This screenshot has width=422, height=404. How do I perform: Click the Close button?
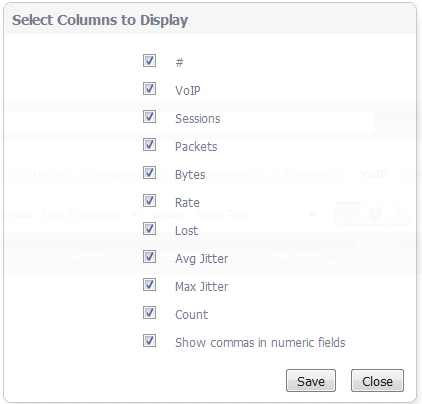click(x=377, y=381)
